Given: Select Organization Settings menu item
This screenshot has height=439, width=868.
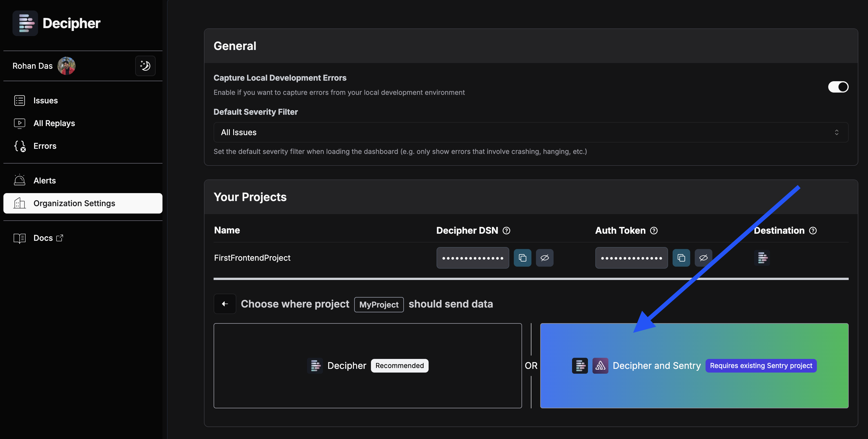Looking at the screenshot, I should coord(83,203).
